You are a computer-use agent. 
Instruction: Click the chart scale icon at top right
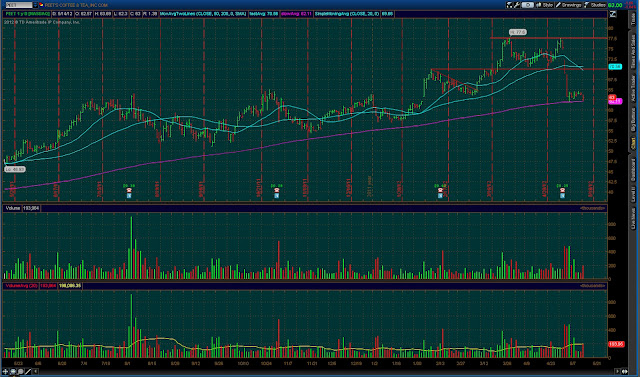coord(613,14)
